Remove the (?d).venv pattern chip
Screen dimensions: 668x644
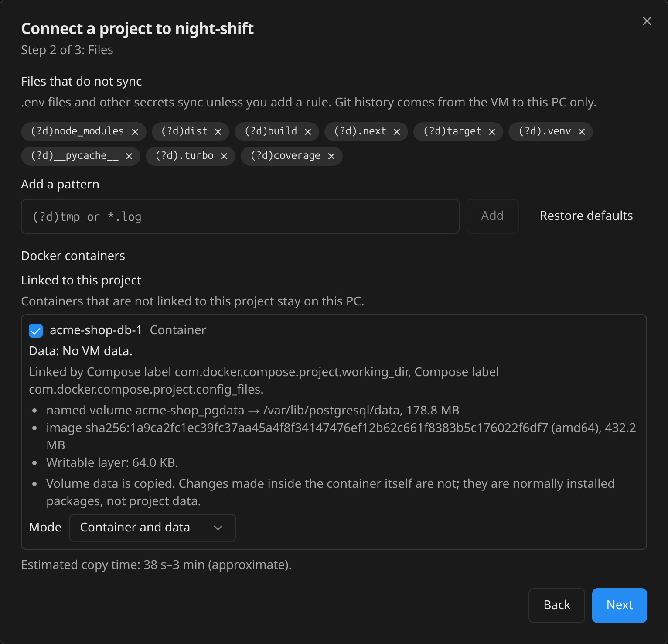[582, 132]
